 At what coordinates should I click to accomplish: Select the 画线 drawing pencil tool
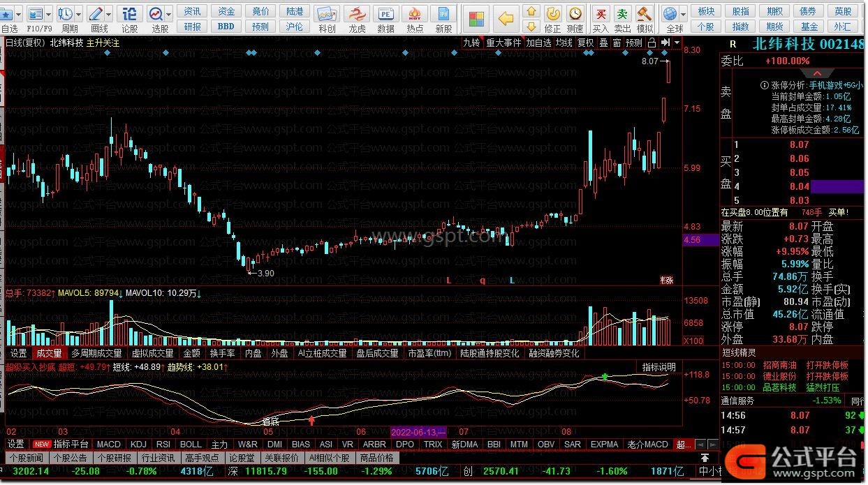pyautogui.click(x=96, y=13)
